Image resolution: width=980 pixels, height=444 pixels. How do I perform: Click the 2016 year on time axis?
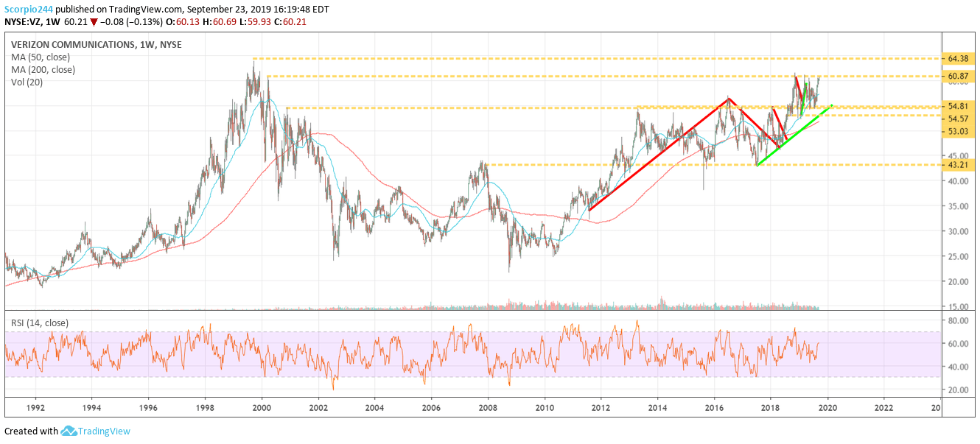point(714,407)
